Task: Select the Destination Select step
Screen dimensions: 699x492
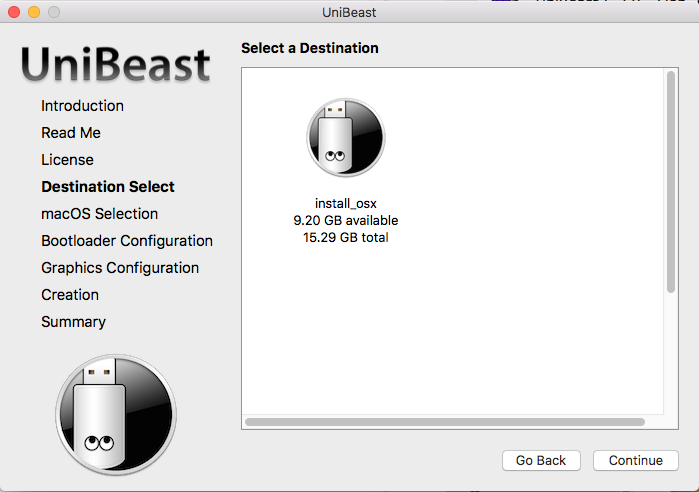Action: click(108, 187)
